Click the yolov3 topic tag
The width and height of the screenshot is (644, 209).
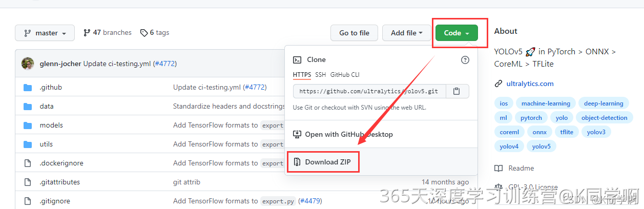596,132
